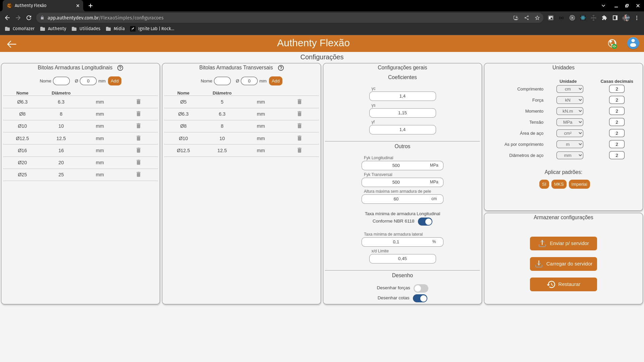The image size is (644, 362).
Task: Edit Tensão decimal places field
Action: [x=617, y=122]
